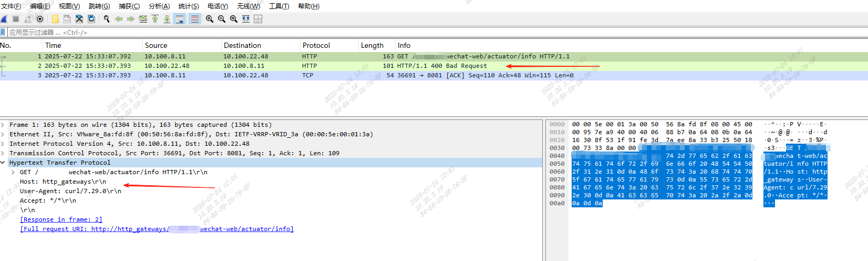Viewport: 868px width, 261px height.
Task: Sort by the Protocol column header
Action: point(329,45)
